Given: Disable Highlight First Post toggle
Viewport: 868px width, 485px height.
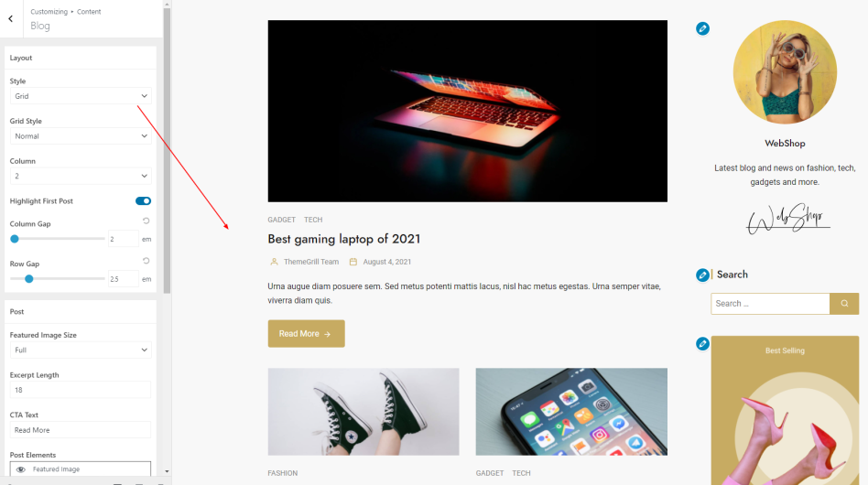Looking at the screenshot, I should coord(144,200).
